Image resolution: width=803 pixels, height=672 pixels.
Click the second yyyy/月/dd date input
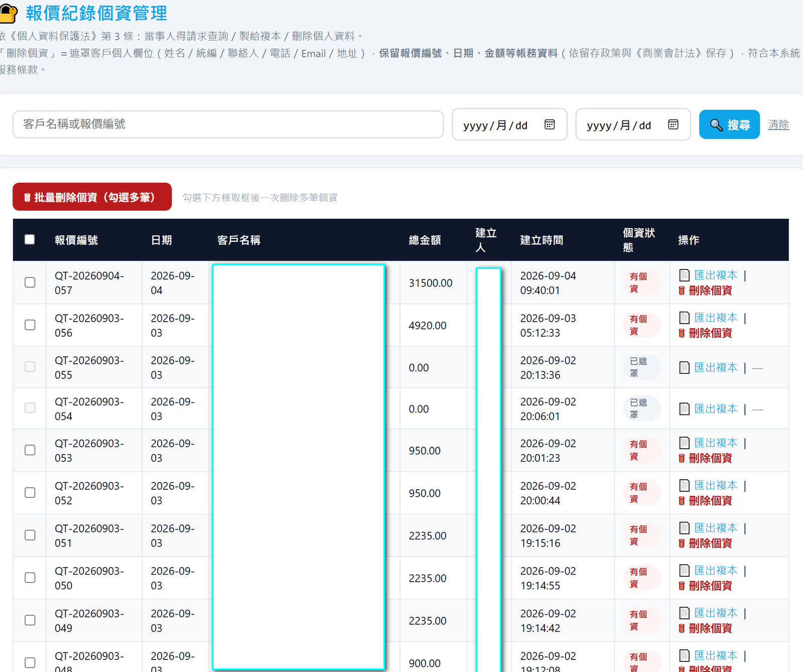pos(633,124)
